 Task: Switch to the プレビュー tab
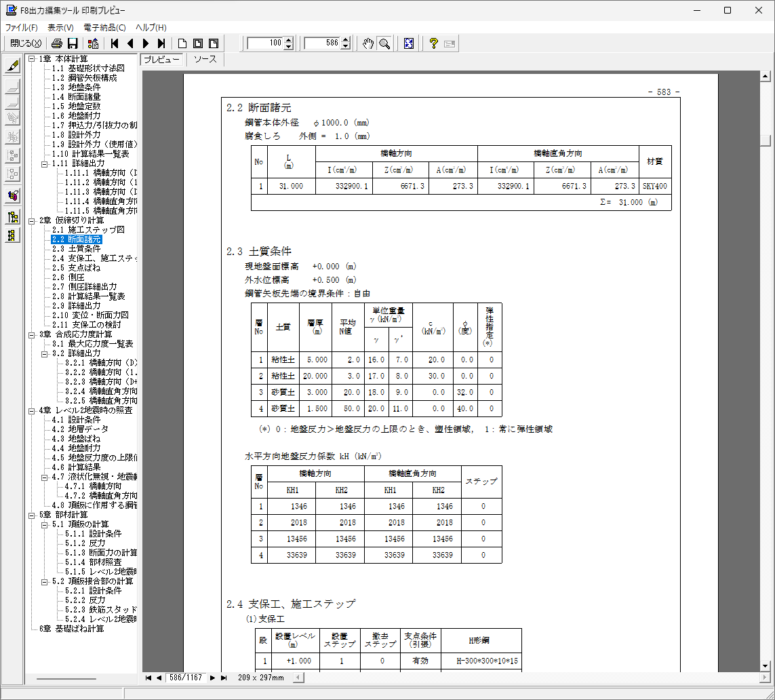pos(162,60)
